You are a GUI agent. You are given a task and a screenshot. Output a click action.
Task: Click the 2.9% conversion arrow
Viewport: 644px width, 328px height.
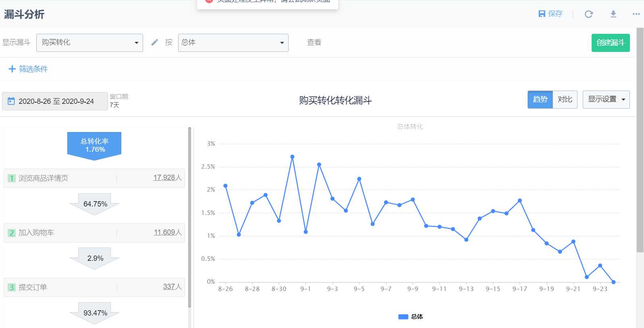(95, 258)
